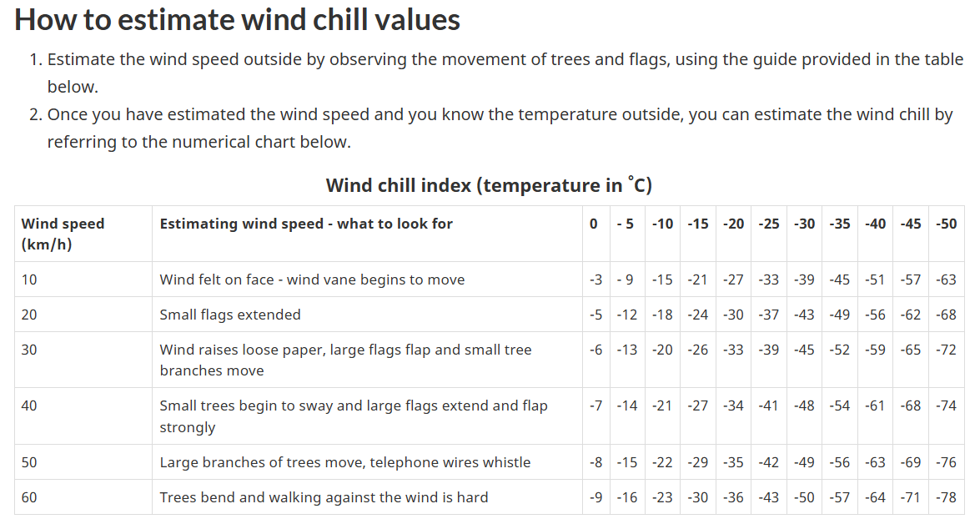Click the 'Small flags extended' description cell
Viewport: 980px width, 524px height.
[230, 315]
